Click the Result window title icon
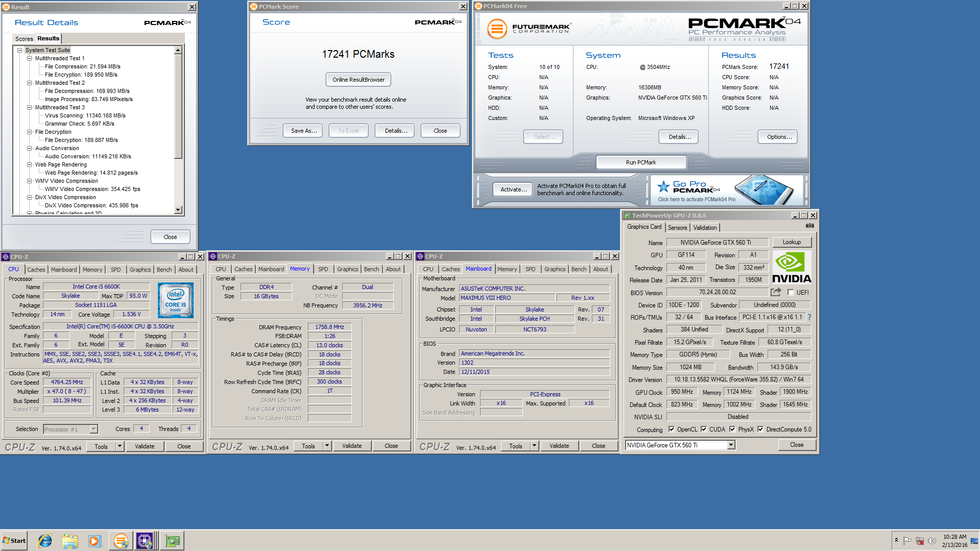Screen dimensions: 980x551 [6, 7]
